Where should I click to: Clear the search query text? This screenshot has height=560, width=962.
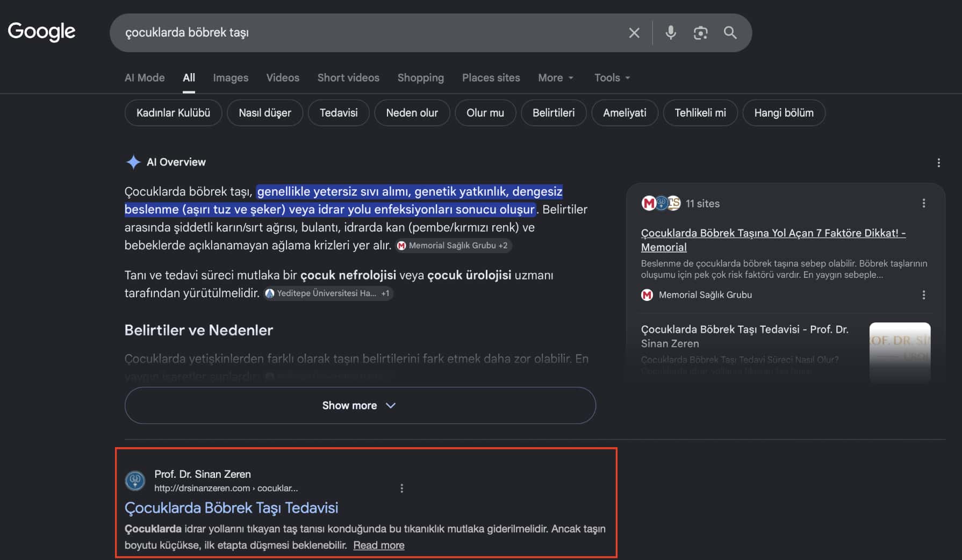tap(634, 33)
